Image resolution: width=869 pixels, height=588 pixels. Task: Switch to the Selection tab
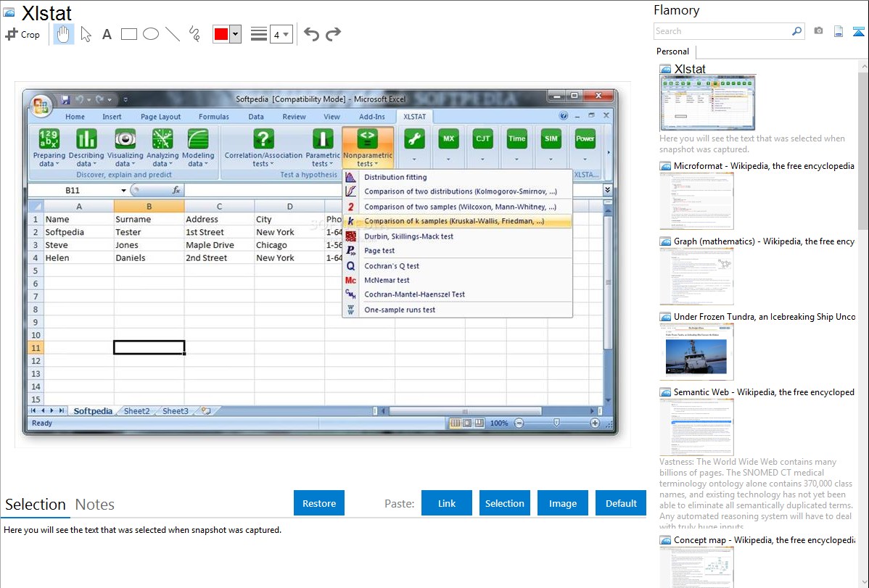click(36, 505)
